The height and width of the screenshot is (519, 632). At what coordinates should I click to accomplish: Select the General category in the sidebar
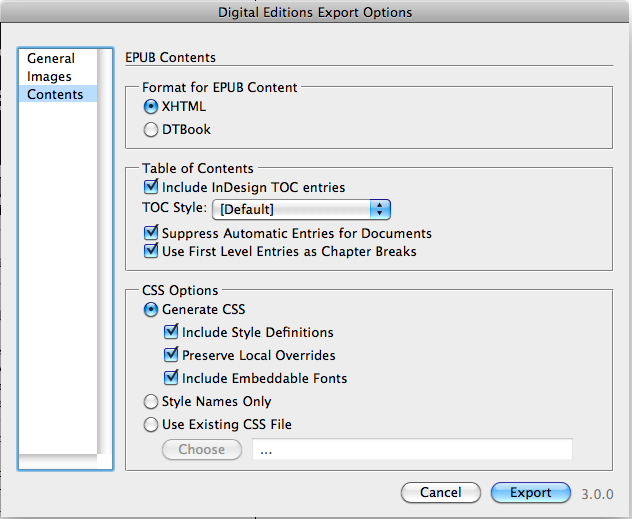51,58
